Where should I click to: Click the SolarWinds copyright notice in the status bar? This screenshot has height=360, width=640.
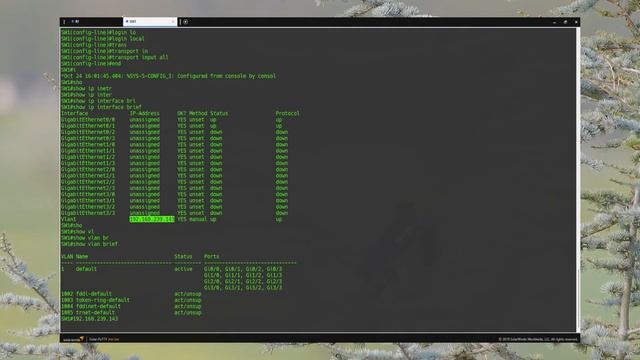pos(538,339)
